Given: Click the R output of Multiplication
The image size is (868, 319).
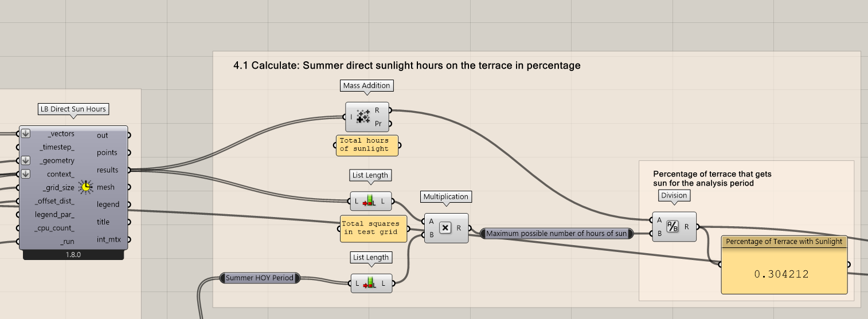Looking at the screenshot, I should [459, 228].
